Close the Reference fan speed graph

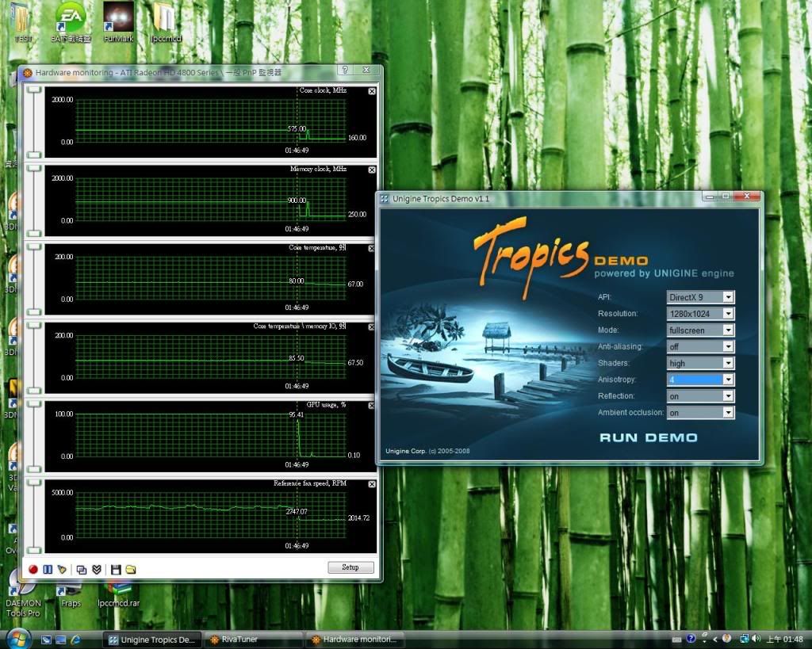tap(372, 484)
